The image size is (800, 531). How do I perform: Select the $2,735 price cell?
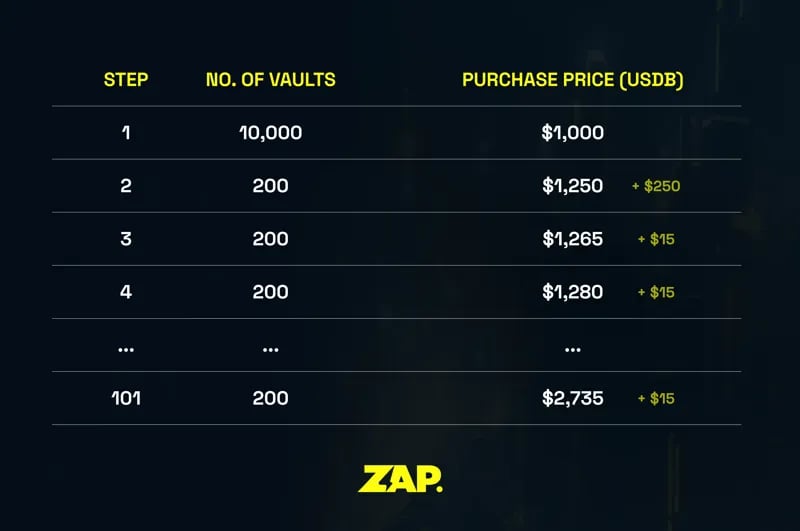click(x=572, y=398)
